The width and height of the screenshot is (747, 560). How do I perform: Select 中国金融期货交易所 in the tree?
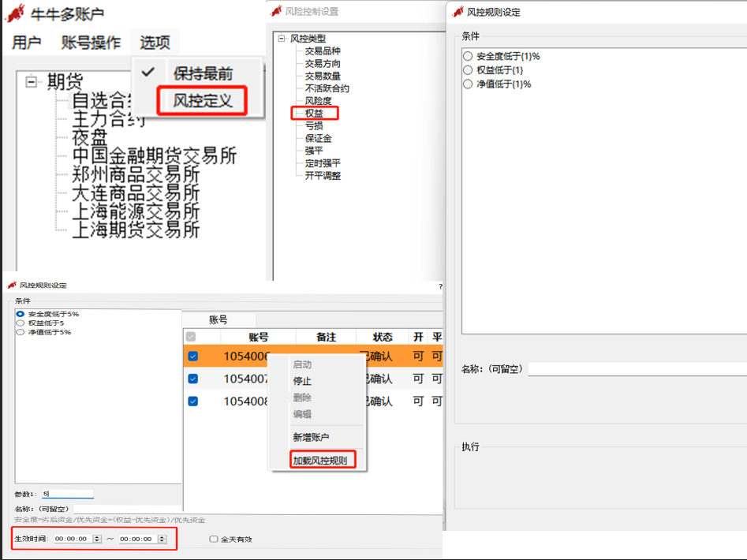tap(155, 155)
